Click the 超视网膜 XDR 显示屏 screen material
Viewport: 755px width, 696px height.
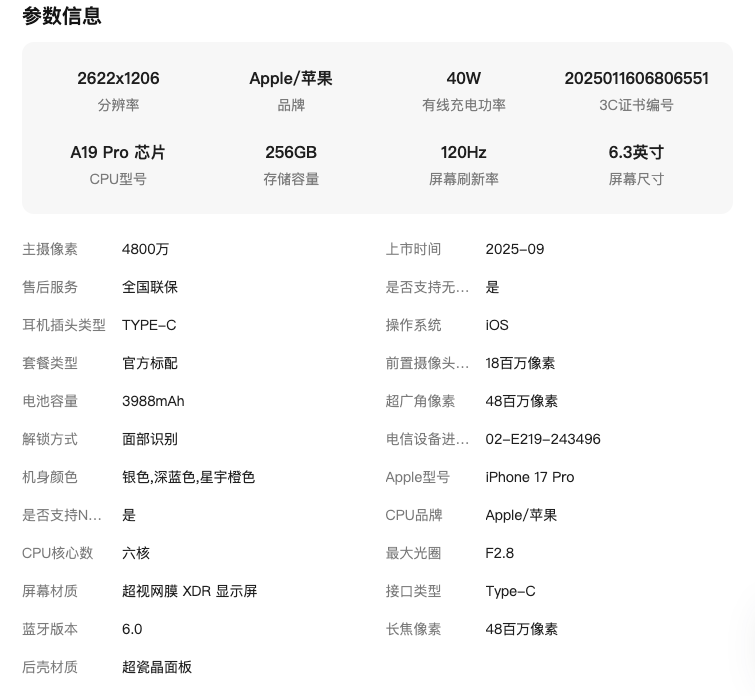(189, 591)
